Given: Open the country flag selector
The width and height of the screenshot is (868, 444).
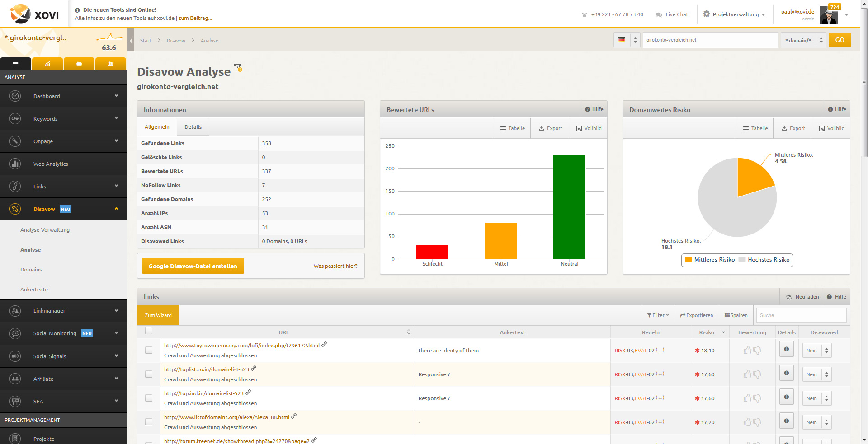Looking at the screenshot, I should point(627,40).
